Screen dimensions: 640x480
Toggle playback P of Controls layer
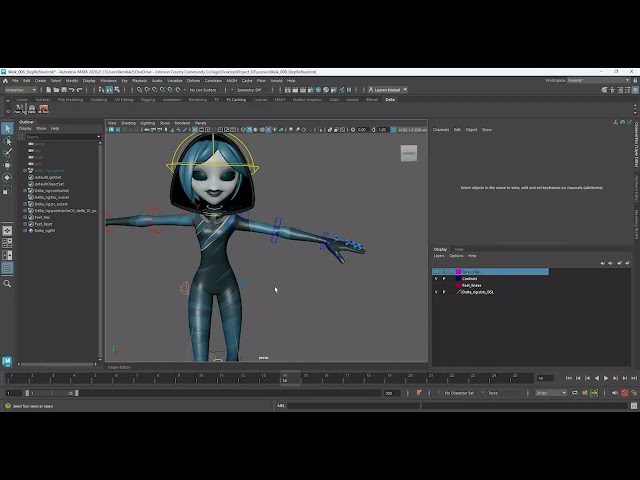pos(444,279)
